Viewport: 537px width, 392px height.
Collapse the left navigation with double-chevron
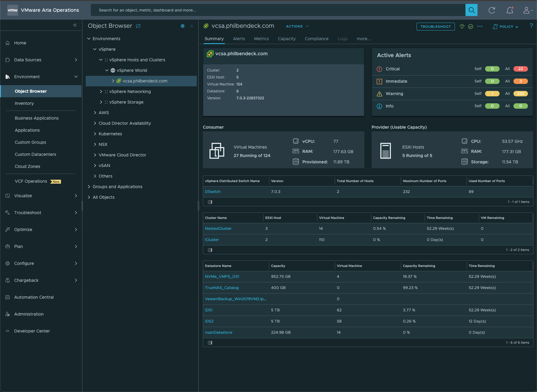pos(75,25)
